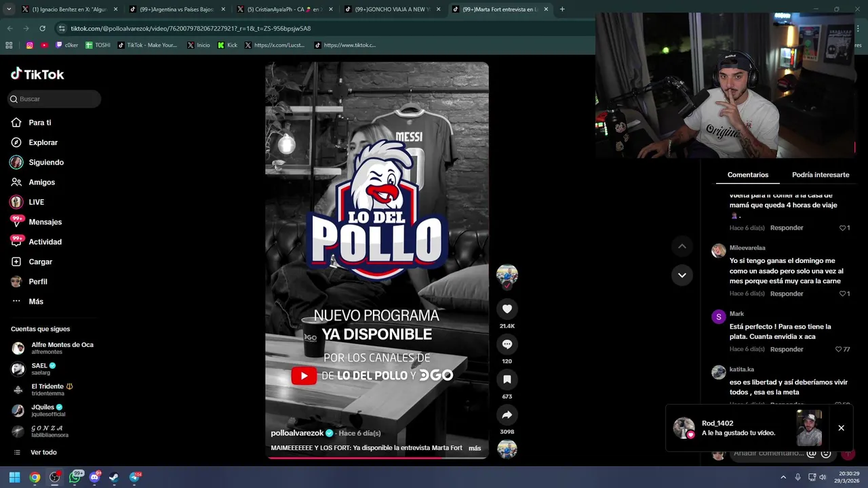
Task: Like Mileevarelaa's comment
Action: 843,293
